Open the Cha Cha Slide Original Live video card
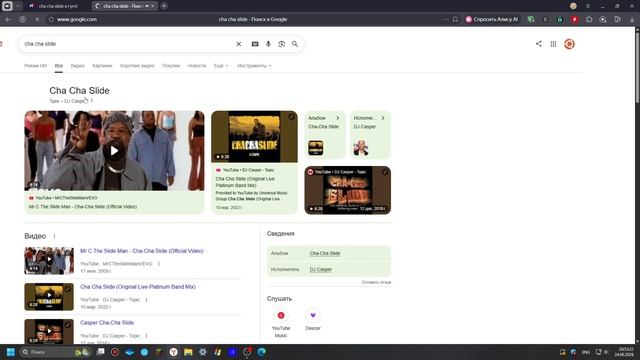 point(254,162)
